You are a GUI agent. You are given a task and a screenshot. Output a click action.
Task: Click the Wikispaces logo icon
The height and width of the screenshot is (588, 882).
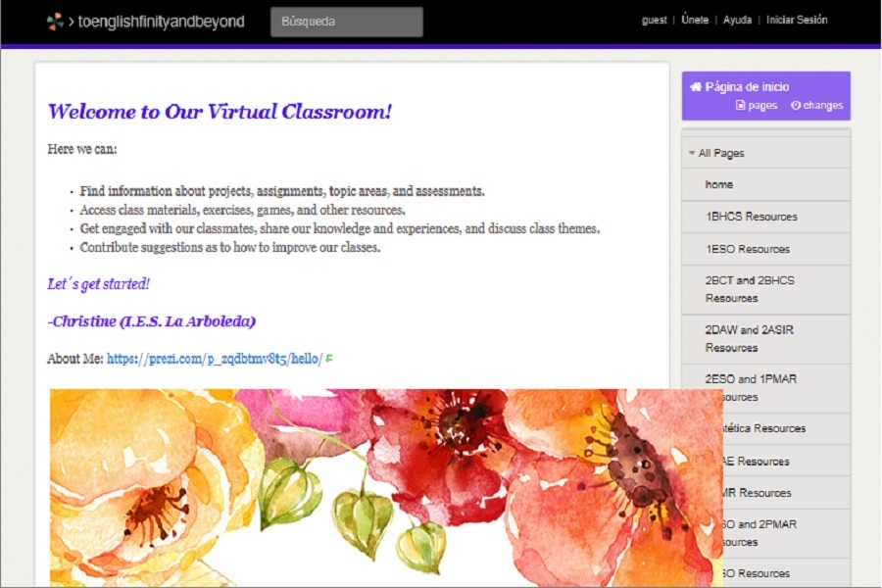pyautogui.click(x=55, y=22)
